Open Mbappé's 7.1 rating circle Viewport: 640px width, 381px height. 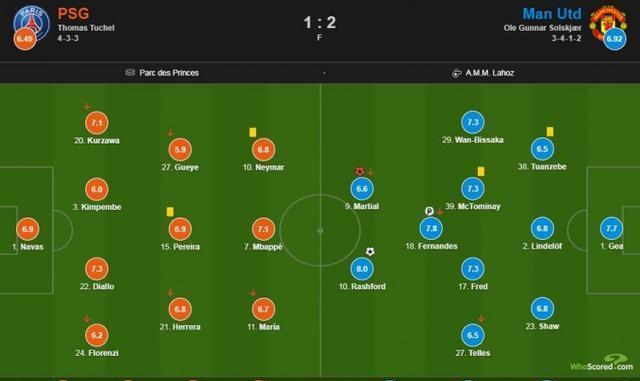point(263,229)
